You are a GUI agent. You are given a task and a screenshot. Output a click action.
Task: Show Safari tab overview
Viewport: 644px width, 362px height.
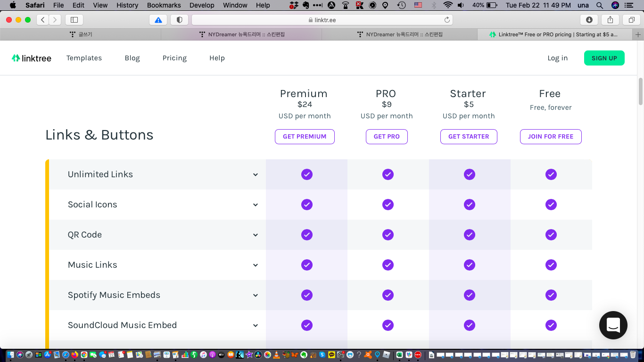coord(631,20)
